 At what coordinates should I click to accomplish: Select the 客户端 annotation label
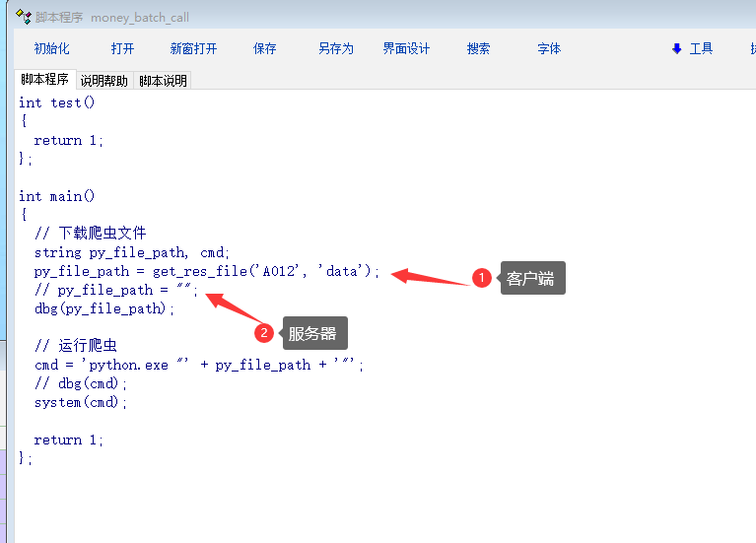(530, 279)
